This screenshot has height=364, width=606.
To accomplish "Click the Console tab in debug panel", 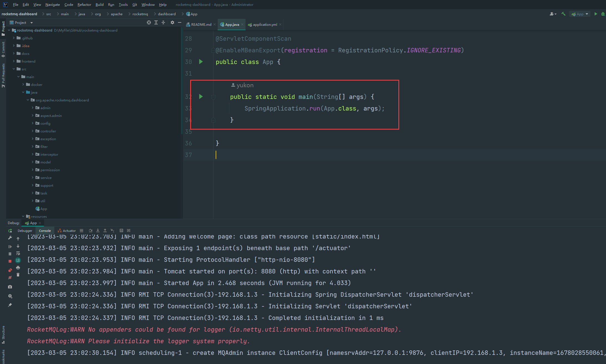I will pyautogui.click(x=45, y=230).
